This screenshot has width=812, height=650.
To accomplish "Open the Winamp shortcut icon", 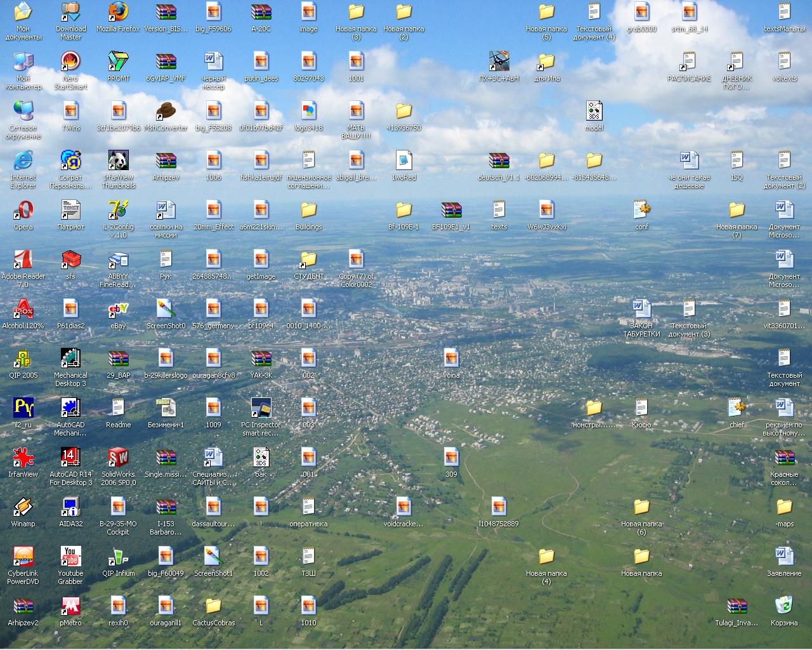I will (23, 507).
